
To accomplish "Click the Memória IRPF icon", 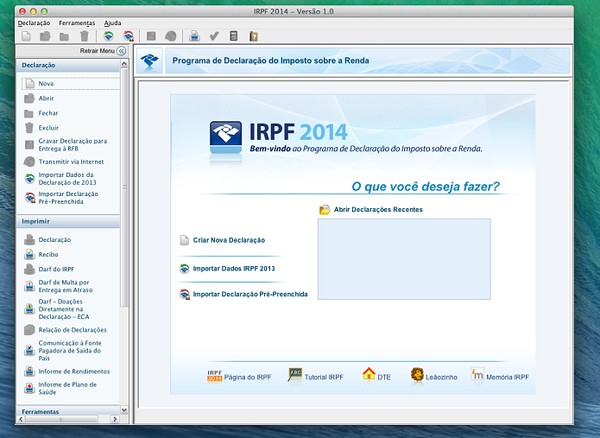I will coord(478,375).
